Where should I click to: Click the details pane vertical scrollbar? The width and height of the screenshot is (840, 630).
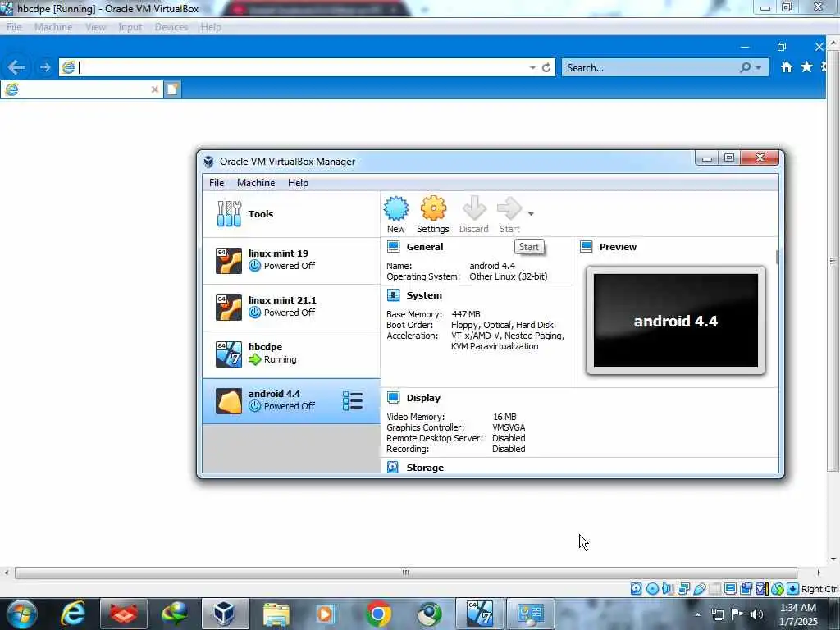click(778, 257)
